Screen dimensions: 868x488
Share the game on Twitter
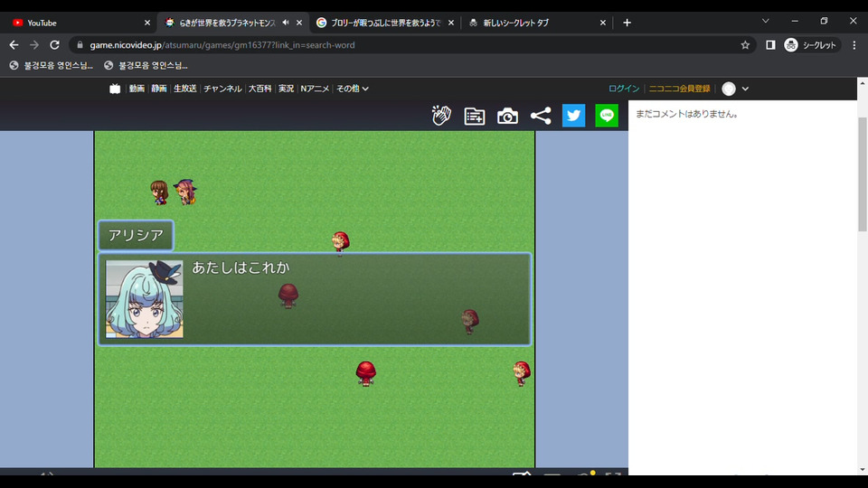tap(573, 116)
